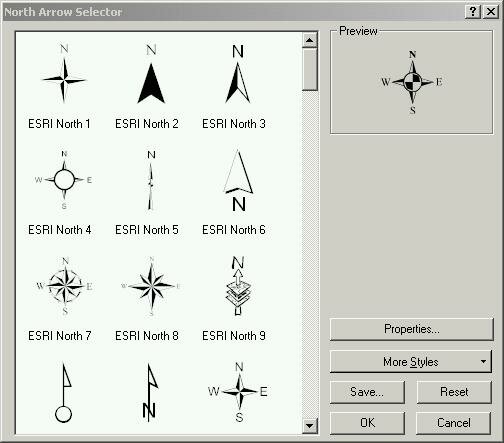Choose the solid black ESRI North 2 arrow
The image size is (504, 443).
[x=151, y=74]
